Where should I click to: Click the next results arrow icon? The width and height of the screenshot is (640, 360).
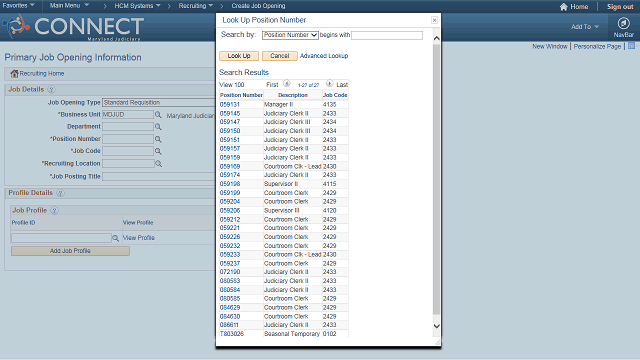(x=329, y=84)
